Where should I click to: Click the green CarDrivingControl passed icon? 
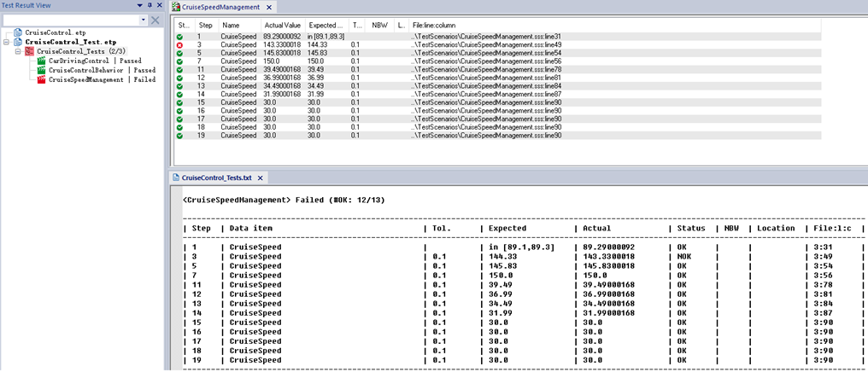(x=42, y=61)
